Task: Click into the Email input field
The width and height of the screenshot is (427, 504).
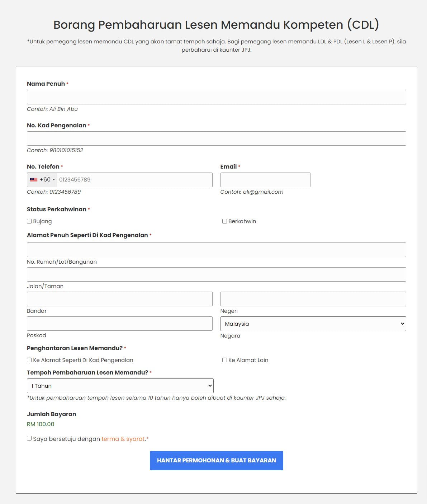Action: pyautogui.click(x=265, y=179)
